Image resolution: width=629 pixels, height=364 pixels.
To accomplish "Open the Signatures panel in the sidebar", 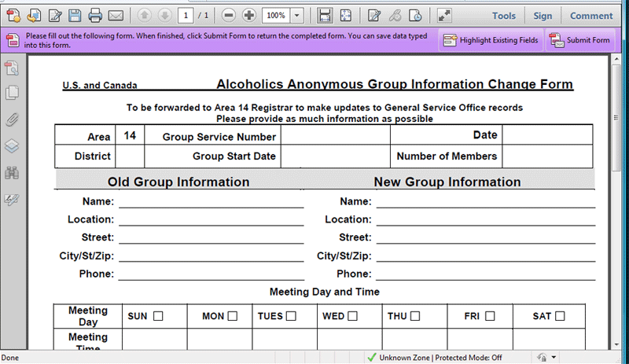I will pos(12,200).
